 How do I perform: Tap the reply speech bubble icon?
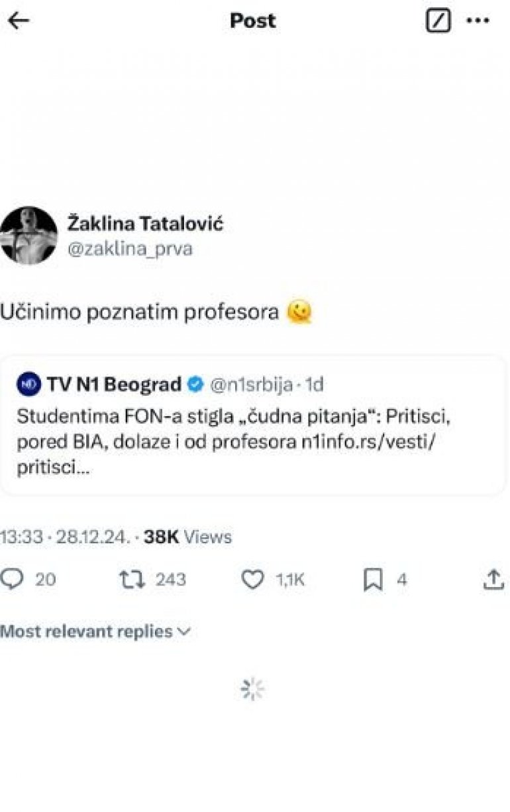point(12,580)
